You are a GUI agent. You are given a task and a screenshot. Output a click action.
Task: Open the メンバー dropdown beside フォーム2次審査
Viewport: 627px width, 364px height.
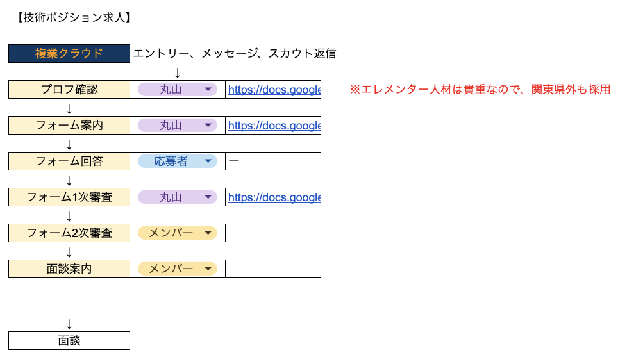pos(178,233)
